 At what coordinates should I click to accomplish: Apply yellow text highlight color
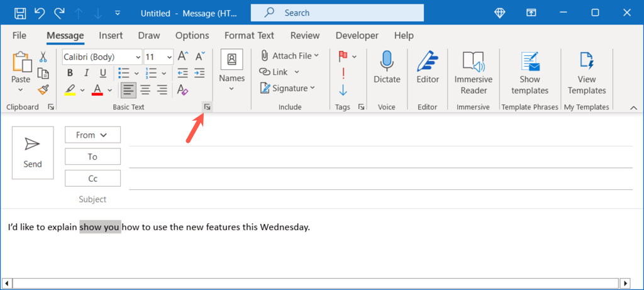70,89
